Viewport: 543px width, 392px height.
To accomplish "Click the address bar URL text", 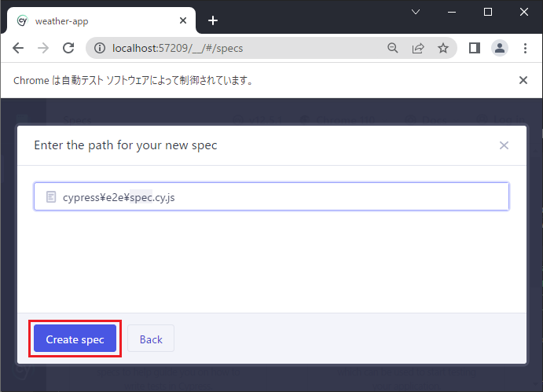I will tap(178, 48).
